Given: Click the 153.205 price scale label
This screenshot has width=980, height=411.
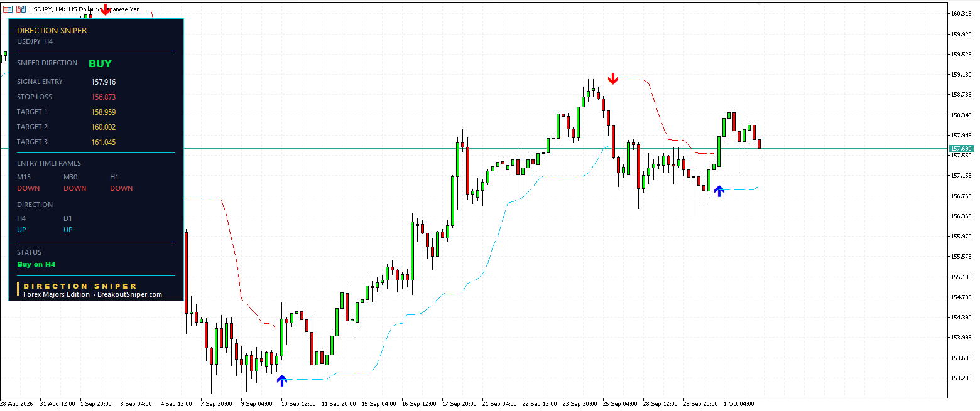Looking at the screenshot, I should point(962,378).
